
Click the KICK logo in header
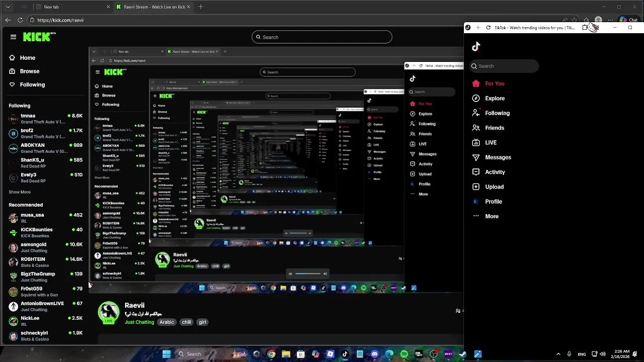pyautogui.click(x=39, y=37)
